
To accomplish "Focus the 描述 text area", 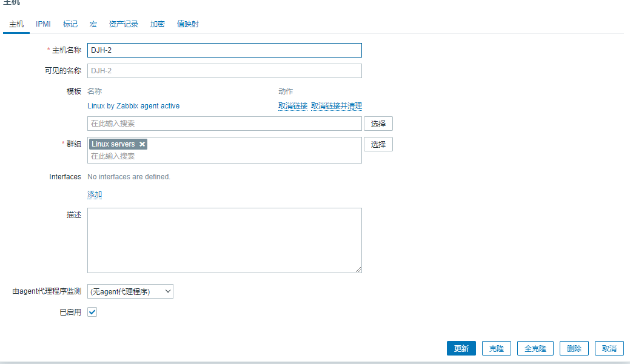I will tap(224, 240).
